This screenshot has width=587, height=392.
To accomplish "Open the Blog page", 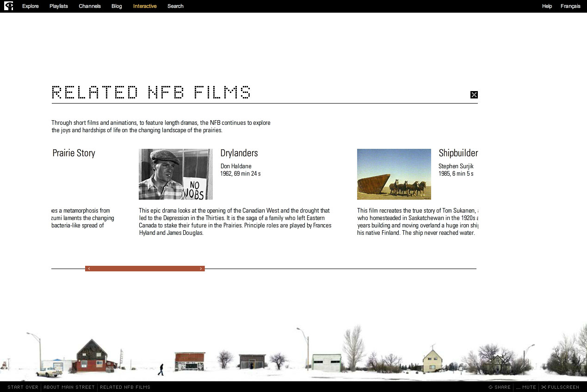I will point(117,6).
